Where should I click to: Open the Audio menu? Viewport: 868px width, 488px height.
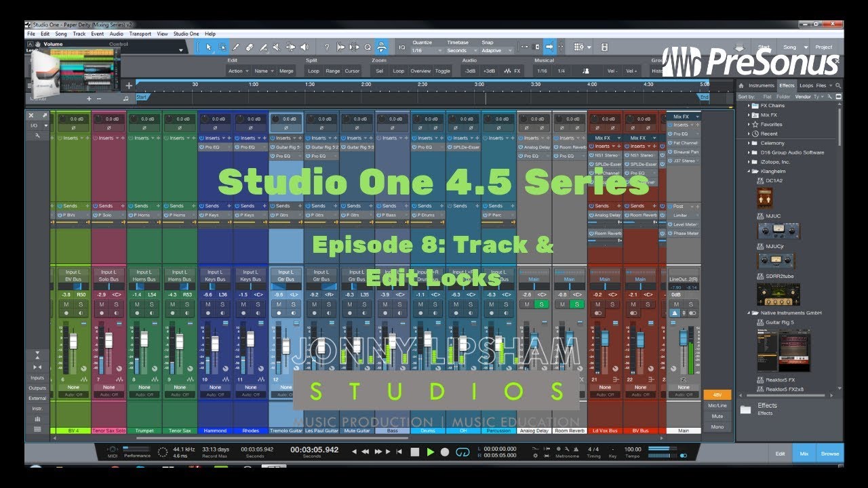(x=117, y=33)
